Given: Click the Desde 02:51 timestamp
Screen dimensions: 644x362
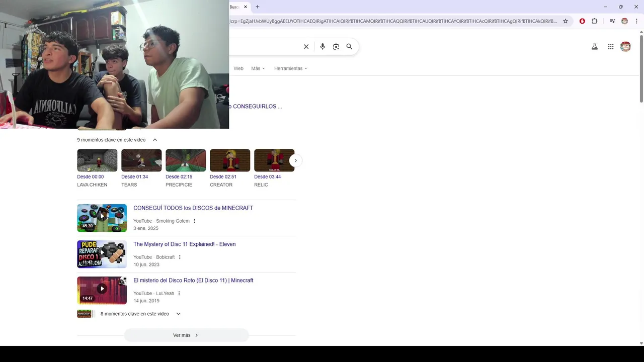Looking at the screenshot, I should click(x=223, y=177).
